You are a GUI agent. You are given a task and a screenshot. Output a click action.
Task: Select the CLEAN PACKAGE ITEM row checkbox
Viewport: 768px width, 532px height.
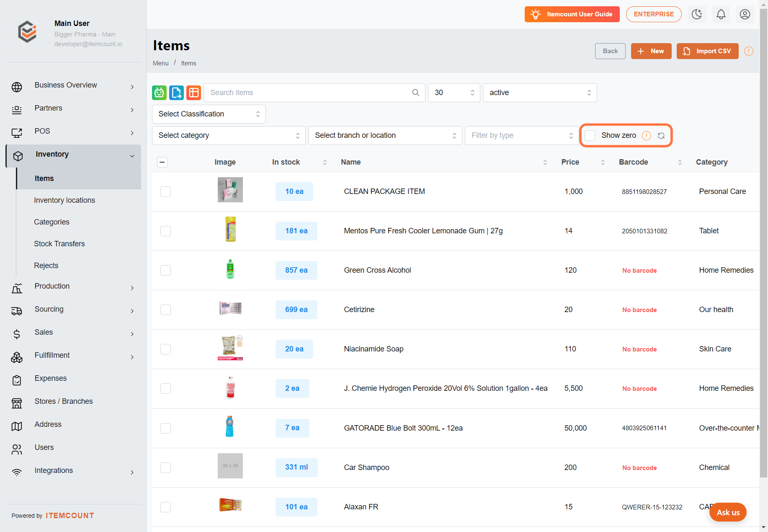166,191
